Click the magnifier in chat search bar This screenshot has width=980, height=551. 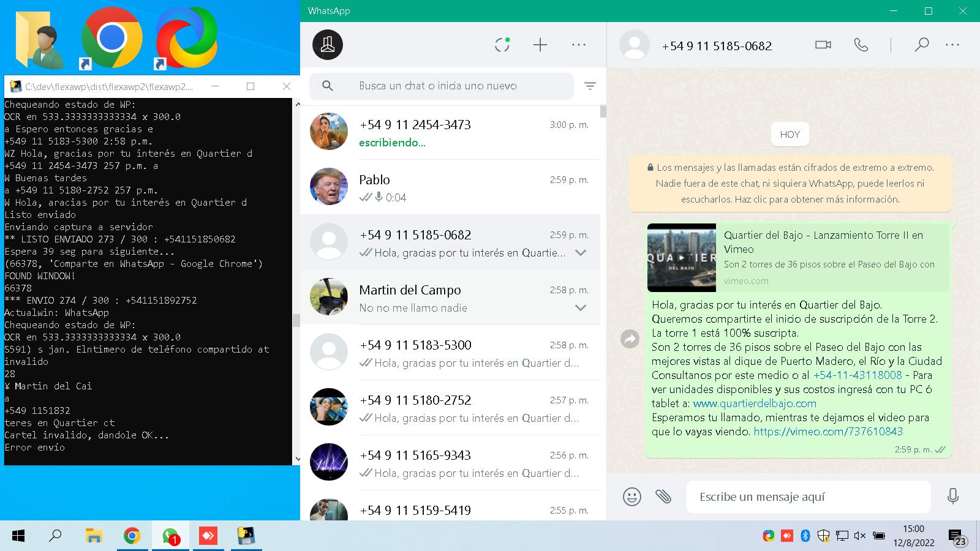pos(328,86)
